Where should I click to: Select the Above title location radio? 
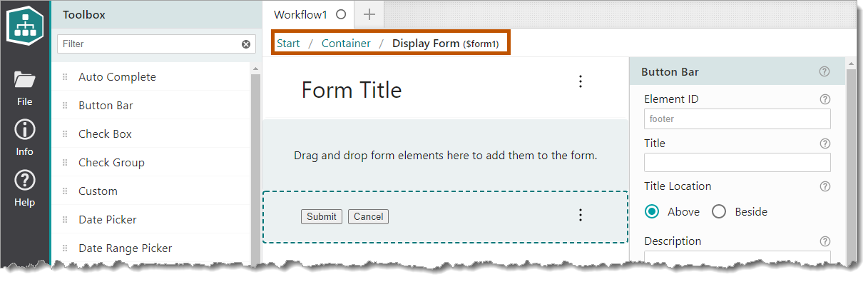pyautogui.click(x=651, y=211)
